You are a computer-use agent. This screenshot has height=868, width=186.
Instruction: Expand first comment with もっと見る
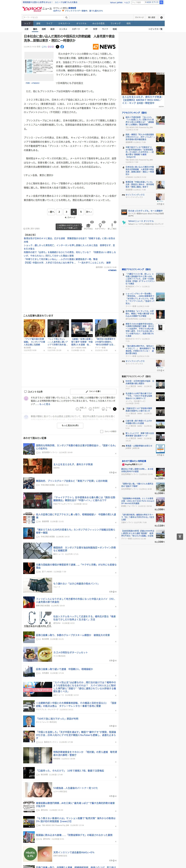click(x=45, y=404)
